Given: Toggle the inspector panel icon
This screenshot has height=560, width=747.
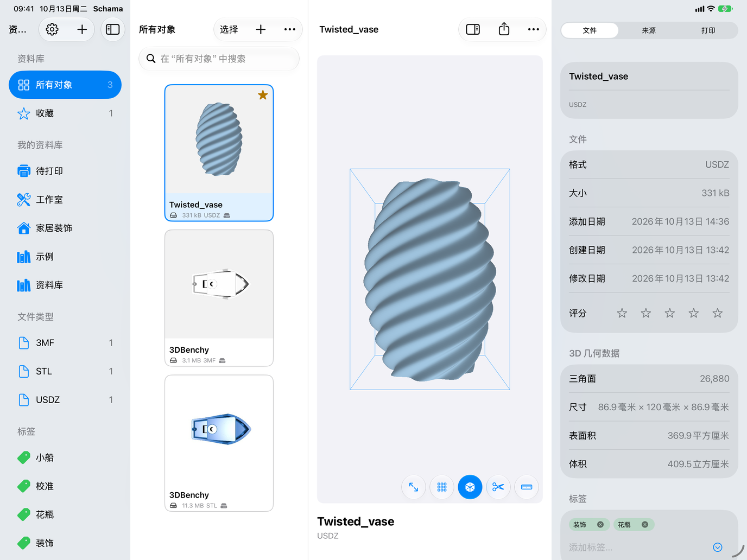Looking at the screenshot, I should 473,29.
